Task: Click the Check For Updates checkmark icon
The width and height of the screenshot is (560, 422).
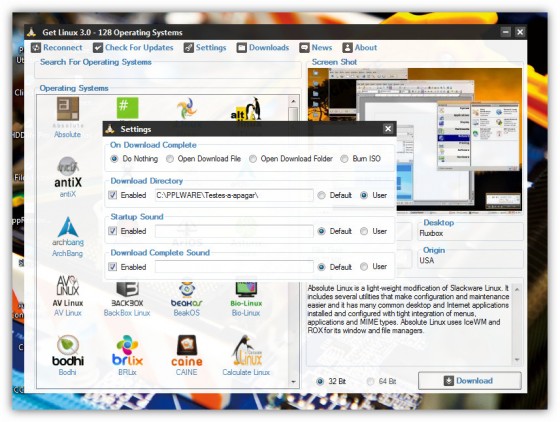Action: (98, 47)
